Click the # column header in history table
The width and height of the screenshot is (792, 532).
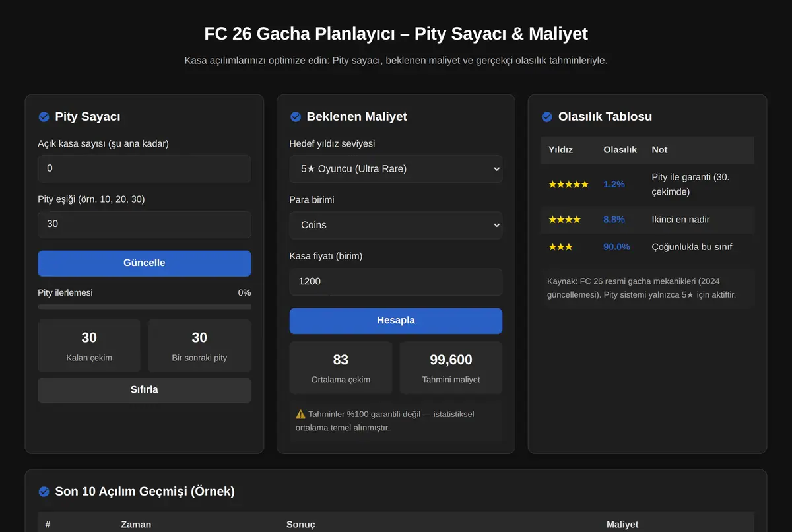tap(48, 525)
